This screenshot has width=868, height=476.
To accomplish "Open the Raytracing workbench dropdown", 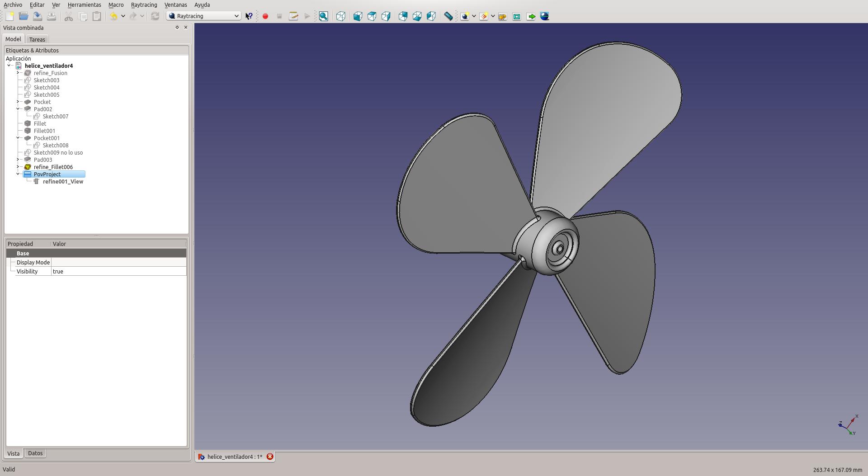I will click(x=203, y=16).
